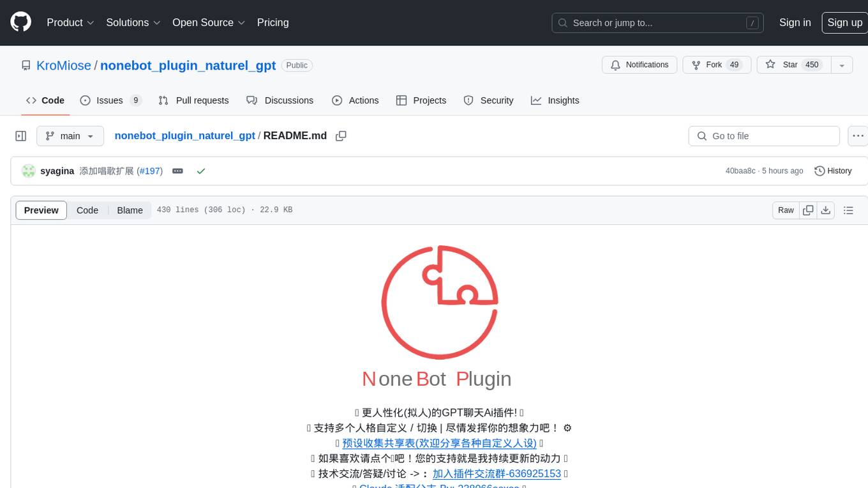Open the 加入插件交流群-636925153 link
Screen dimensions: 868x488
point(497,474)
